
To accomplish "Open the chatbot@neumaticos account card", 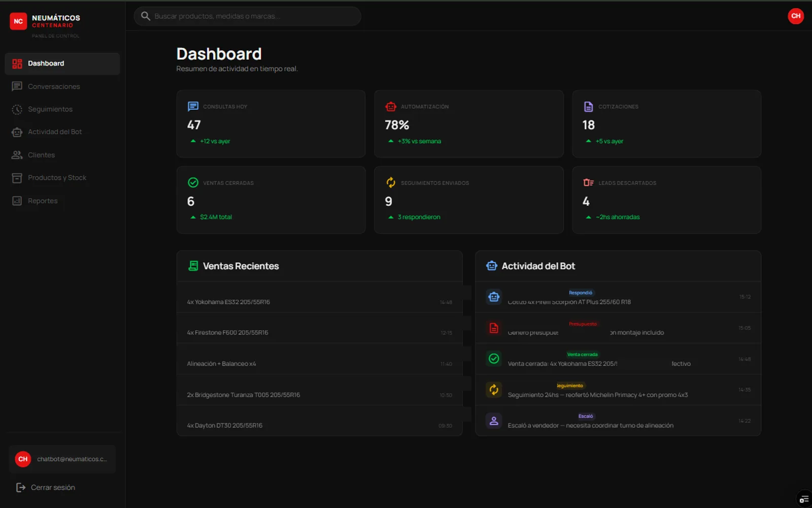I will coord(62,459).
